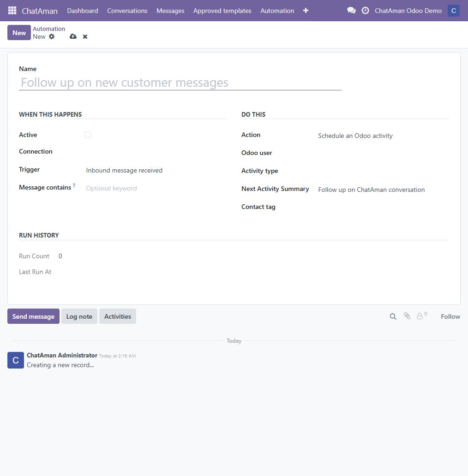This screenshot has width=468, height=476.
Task: Open the activities clock icon
Action: click(366, 11)
